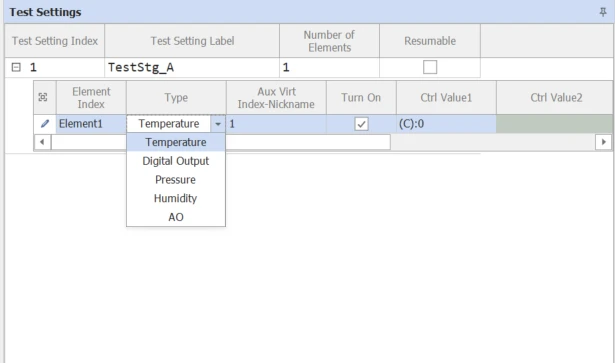Click the Type column header
Image resolution: width=615 pixels, height=363 pixels.
176,98
